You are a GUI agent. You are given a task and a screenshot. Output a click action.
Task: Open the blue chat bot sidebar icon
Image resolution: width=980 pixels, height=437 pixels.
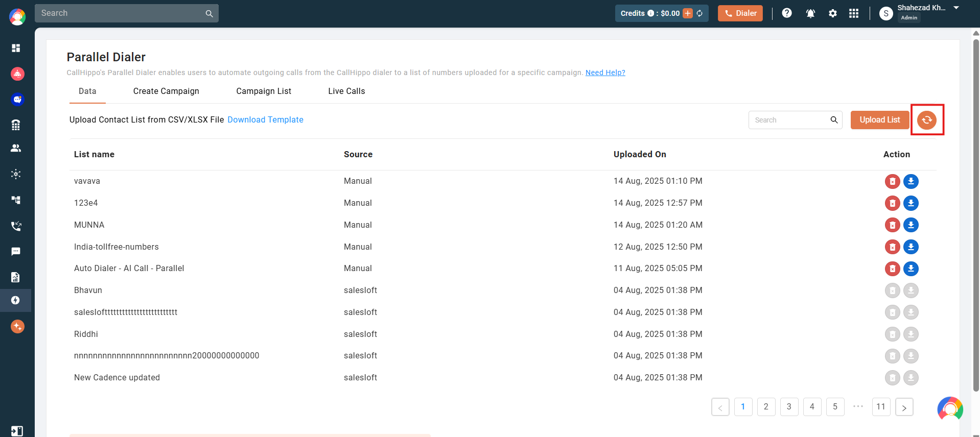17,100
